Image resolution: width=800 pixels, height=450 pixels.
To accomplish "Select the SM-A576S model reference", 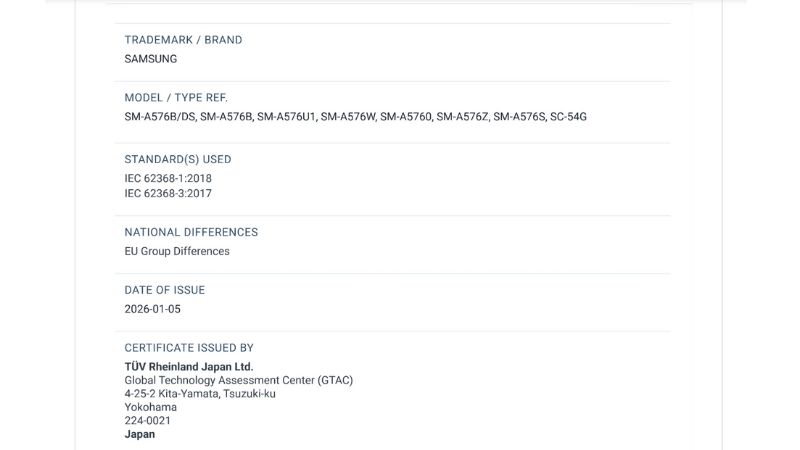I will tap(519, 117).
